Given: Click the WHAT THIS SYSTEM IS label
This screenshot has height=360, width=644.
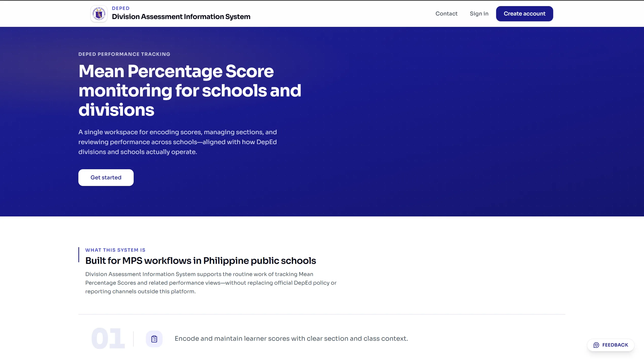Looking at the screenshot, I should click(115, 250).
